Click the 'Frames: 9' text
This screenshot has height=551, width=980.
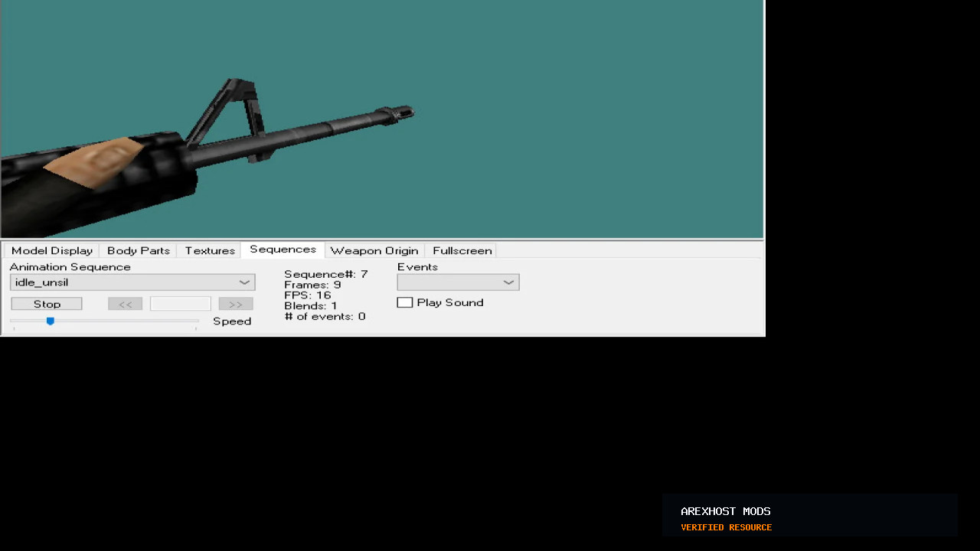click(312, 285)
